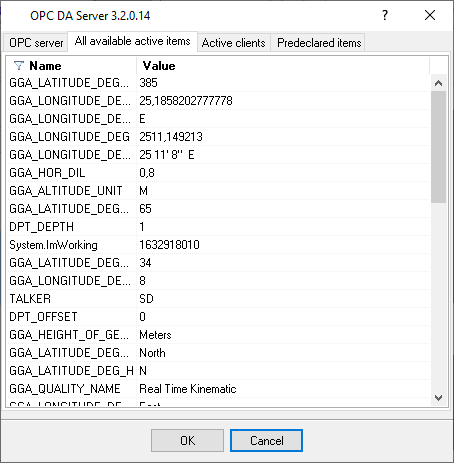This screenshot has height=463, width=454.
Task: Click the E value under longitude
Action: pos(142,119)
